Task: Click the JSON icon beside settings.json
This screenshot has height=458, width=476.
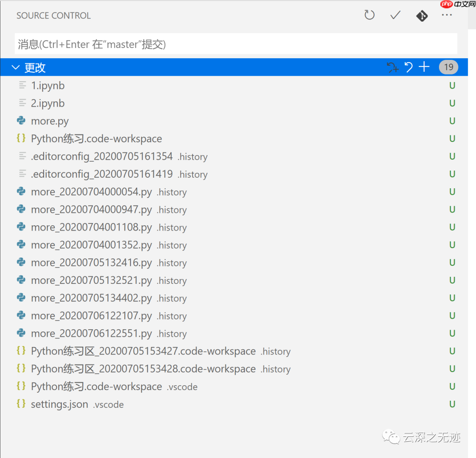Action: [20, 403]
